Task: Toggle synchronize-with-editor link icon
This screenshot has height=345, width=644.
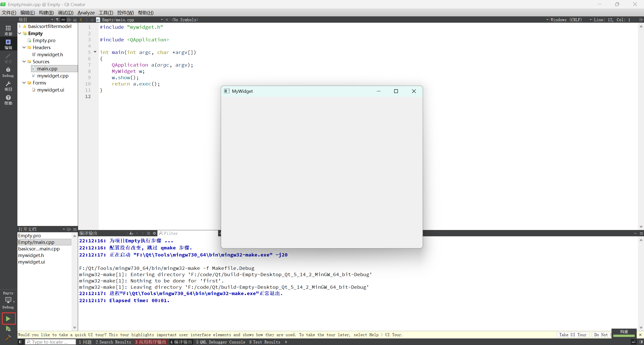Action: pyautogui.click(x=63, y=20)
